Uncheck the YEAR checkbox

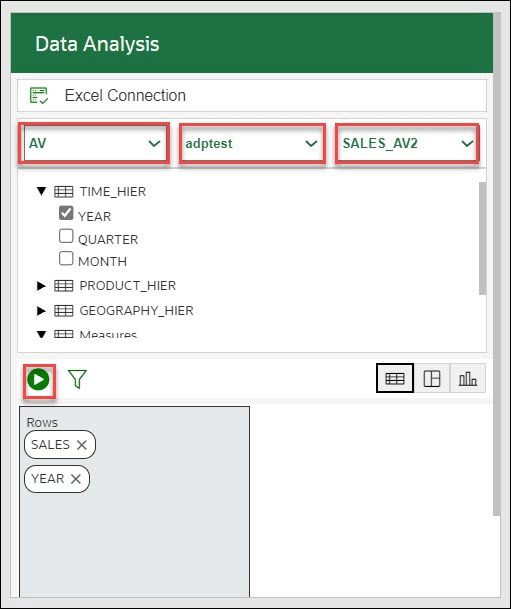click(66, 213)
